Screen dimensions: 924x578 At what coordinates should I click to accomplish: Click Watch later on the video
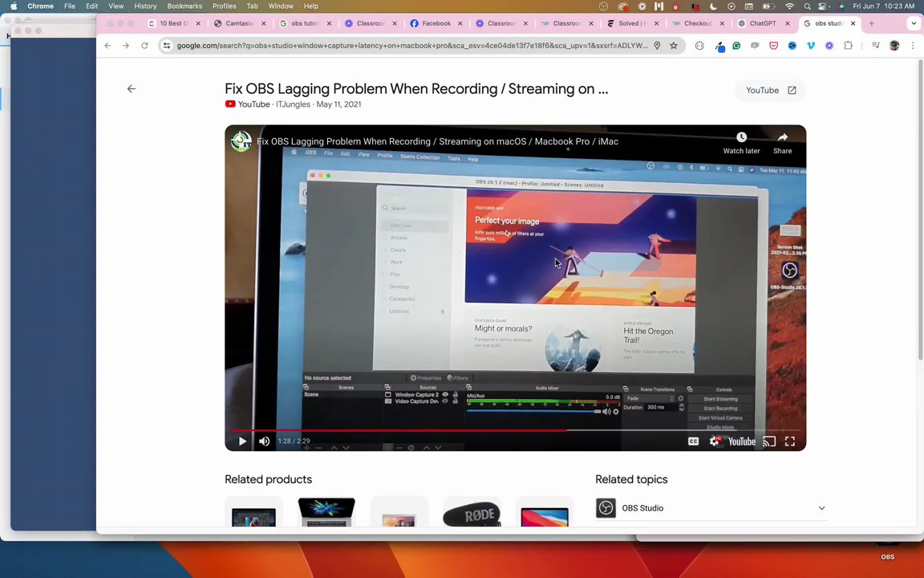point(741,144)
